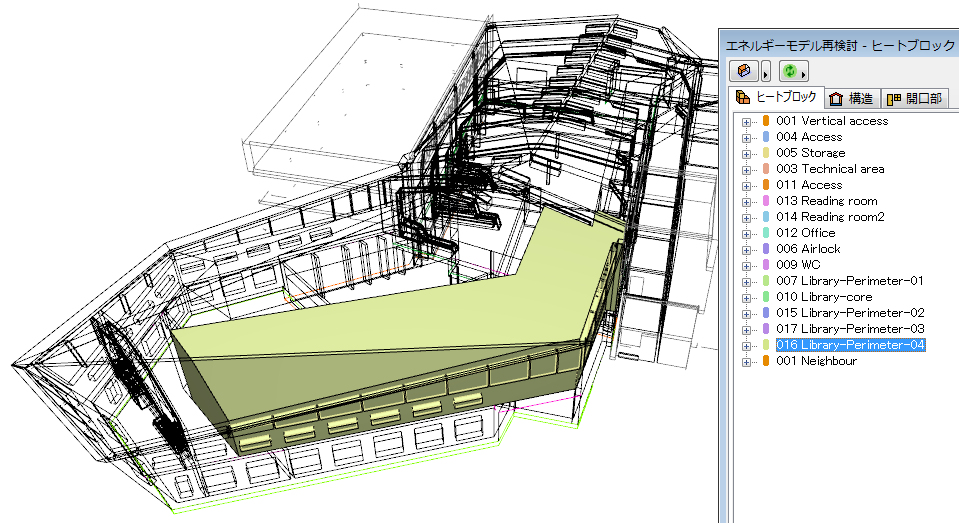Switch to the ヒートブロック tab
This screenshot has width=959, height=523.
[x=777, y=97]
